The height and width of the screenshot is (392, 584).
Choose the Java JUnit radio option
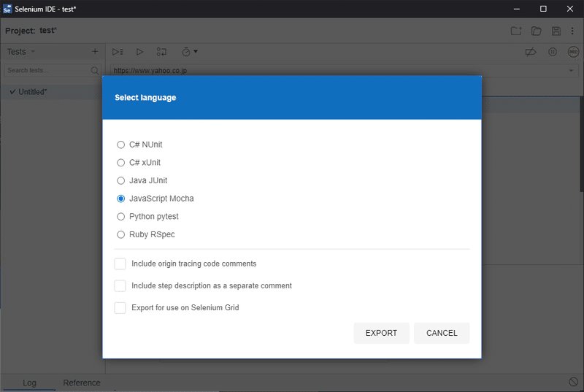click(121, 180)
